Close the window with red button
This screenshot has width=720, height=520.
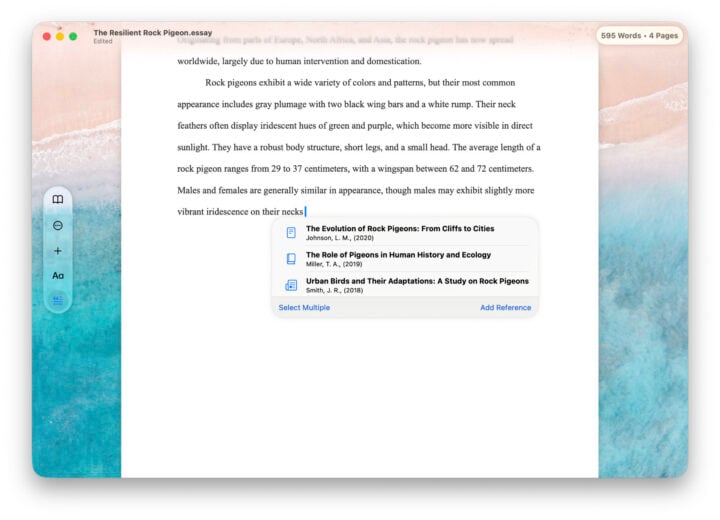coord(47,36)
